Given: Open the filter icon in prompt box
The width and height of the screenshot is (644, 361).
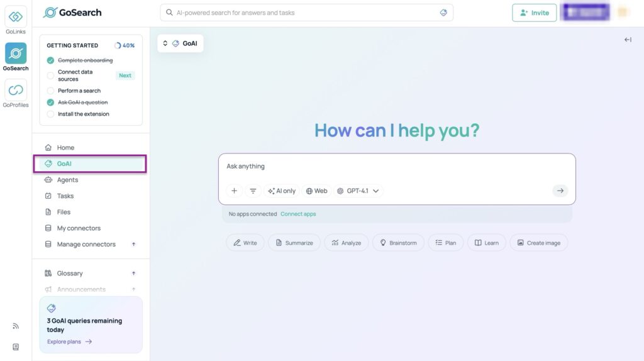Looking at the screenshot, I should [253, 191].
